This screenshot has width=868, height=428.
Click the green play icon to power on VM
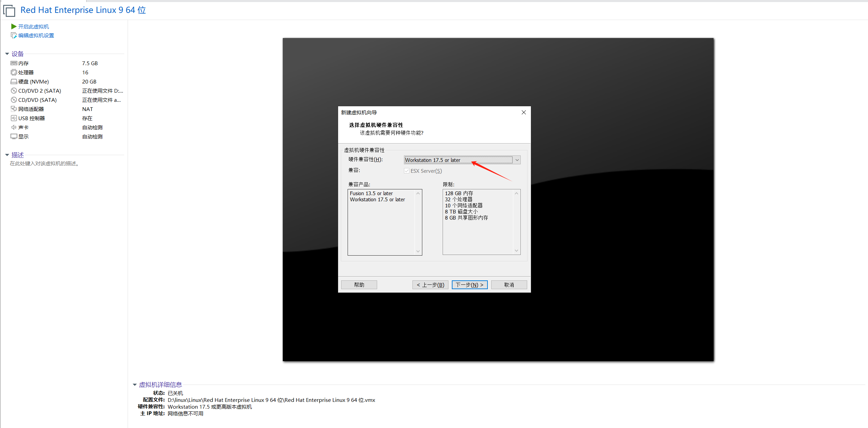click(14, 26)
